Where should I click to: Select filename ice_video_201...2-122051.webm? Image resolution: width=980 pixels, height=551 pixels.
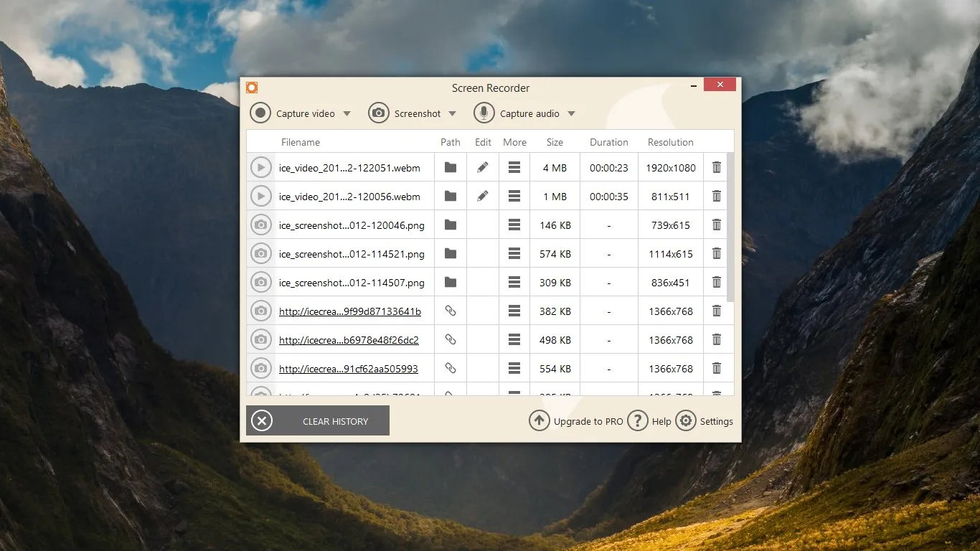pyautogui.click(x=349, y=168)
